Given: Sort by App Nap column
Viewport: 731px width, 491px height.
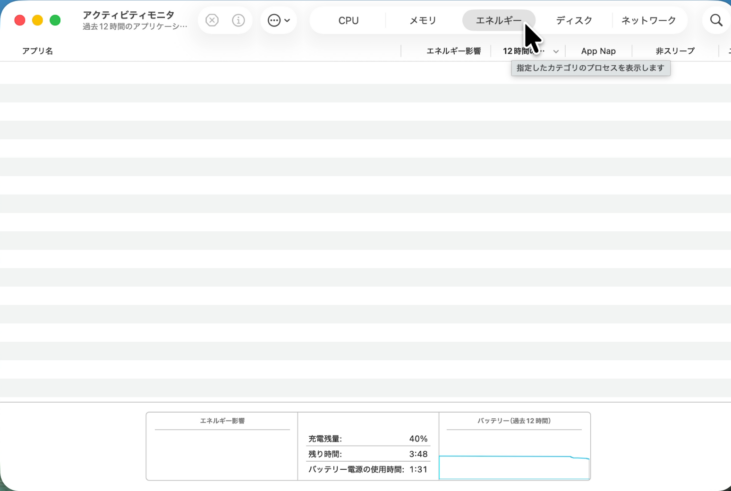Looking at the screenshot, I should click(598, 51).
